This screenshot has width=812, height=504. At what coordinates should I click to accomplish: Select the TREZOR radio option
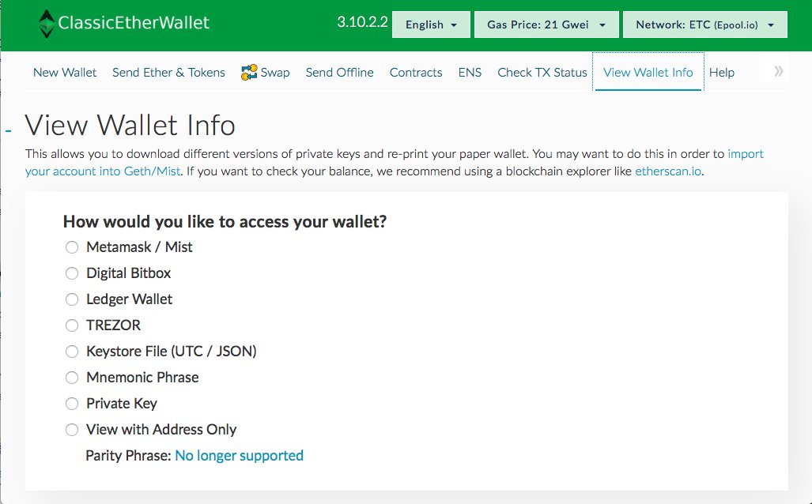pos(72,325)
